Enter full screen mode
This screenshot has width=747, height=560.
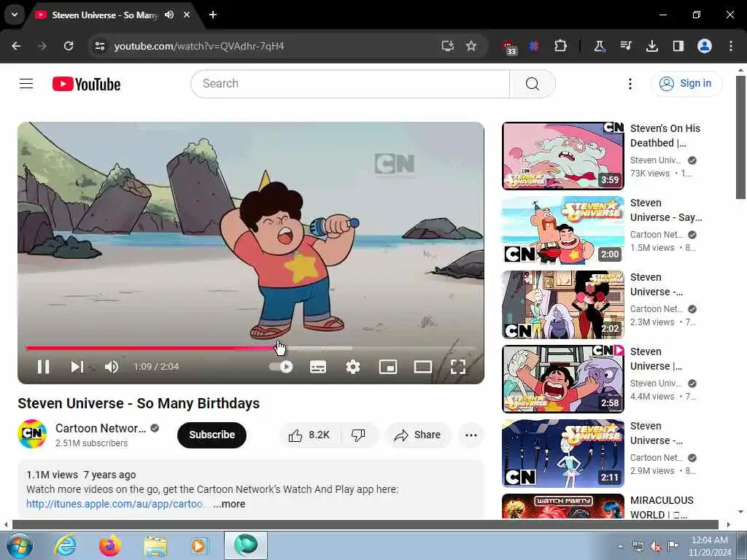[x=458, y=367]
